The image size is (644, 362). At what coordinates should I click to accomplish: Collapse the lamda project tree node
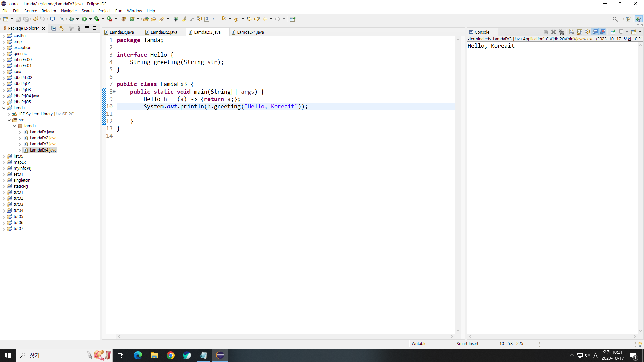4,108
